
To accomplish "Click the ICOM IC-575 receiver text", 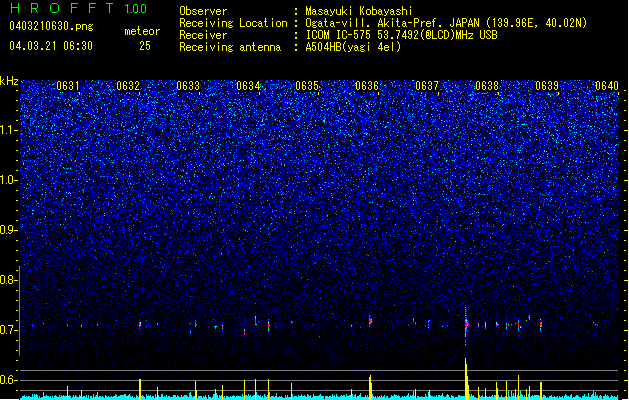I will point(401,35).
